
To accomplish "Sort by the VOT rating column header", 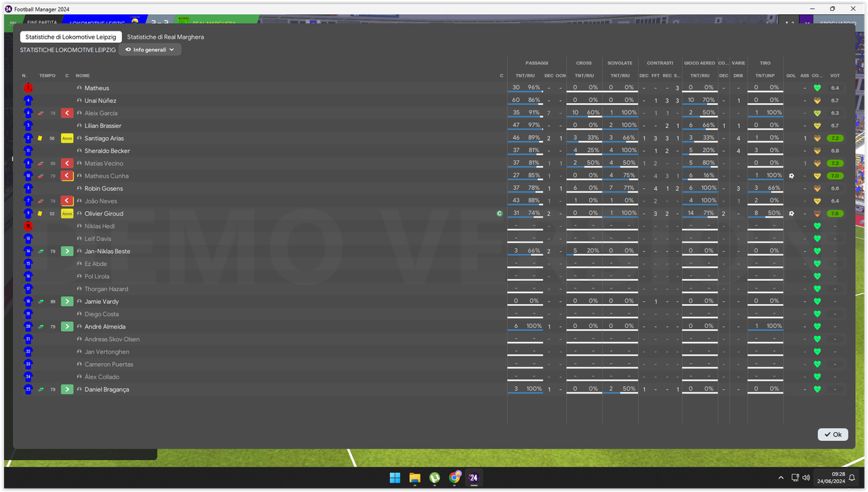I will (x=835, y=75).
